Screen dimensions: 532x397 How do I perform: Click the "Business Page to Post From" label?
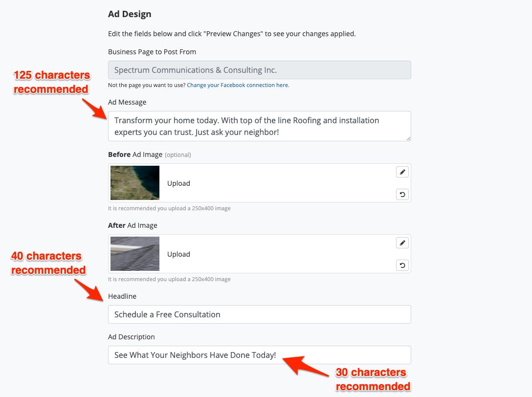[x=152, y=52]
